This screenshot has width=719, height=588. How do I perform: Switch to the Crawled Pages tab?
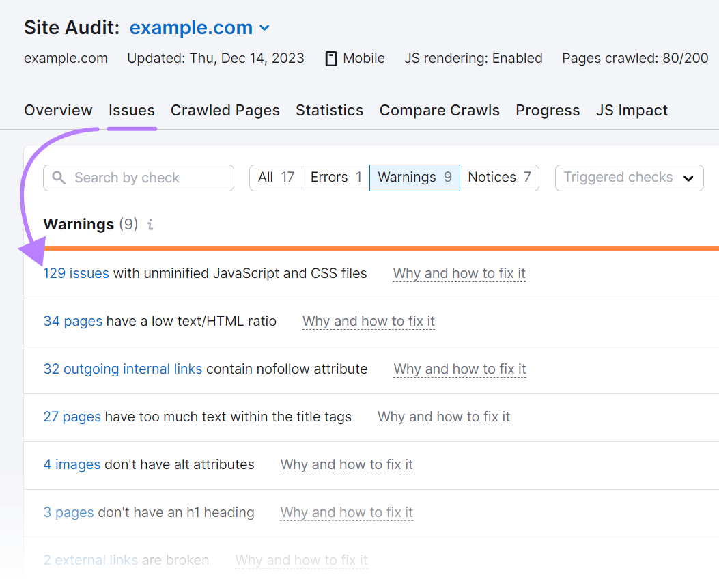coord(225,110)
